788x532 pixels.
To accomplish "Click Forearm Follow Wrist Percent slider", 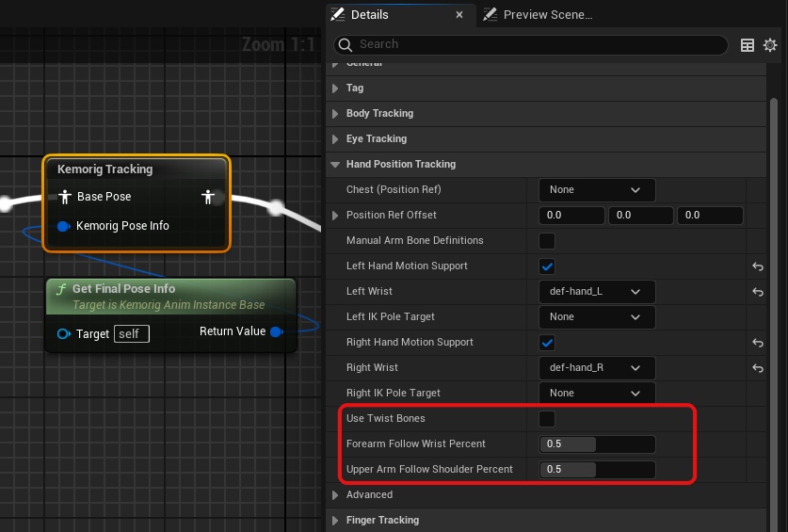I will click(x=597, y=444).
